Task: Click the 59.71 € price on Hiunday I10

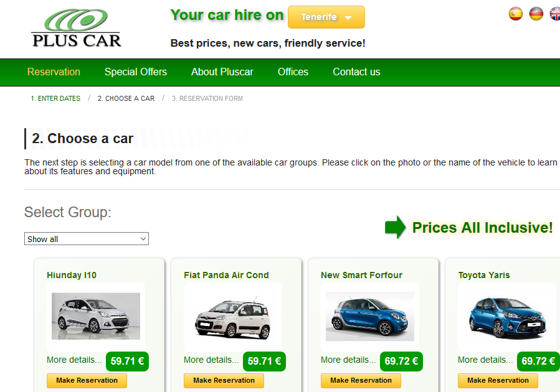Action: tap(127, 362)
